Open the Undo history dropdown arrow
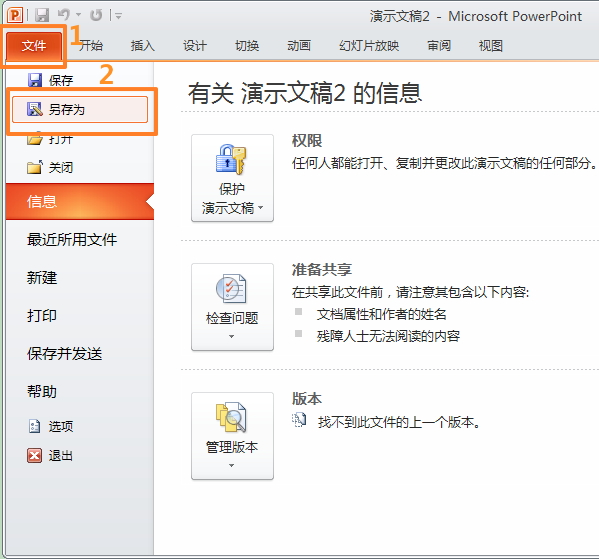The width and height of the screenshot is (599, 559). pos(79,15)
